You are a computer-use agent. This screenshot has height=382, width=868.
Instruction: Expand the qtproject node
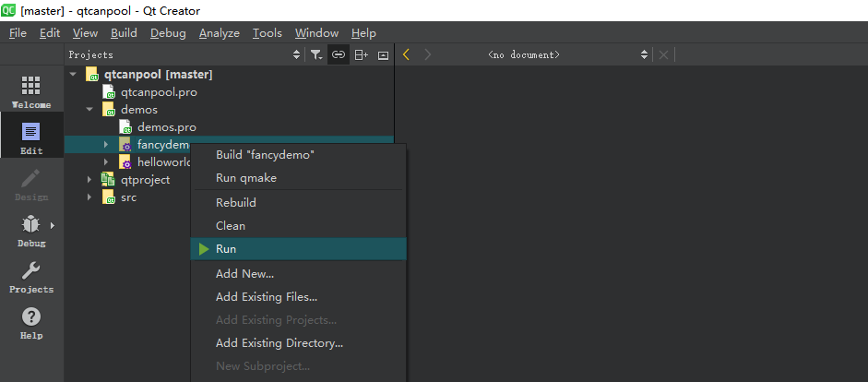89,180
